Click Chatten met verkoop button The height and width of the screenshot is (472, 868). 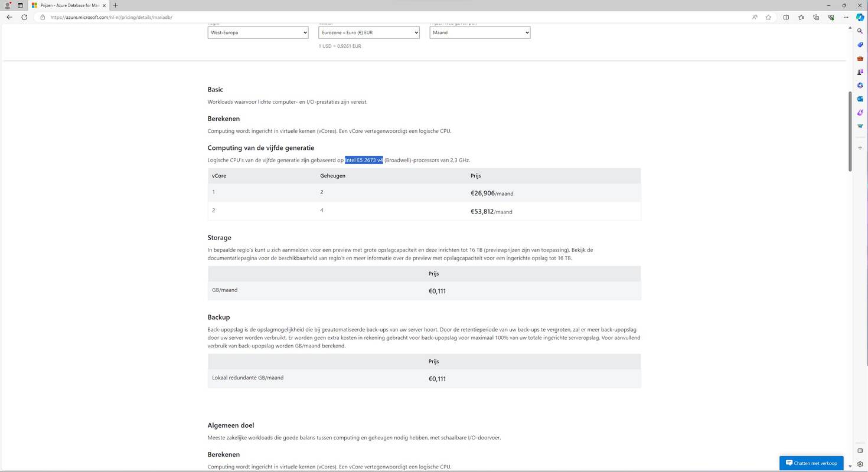[x=811, y=463]
